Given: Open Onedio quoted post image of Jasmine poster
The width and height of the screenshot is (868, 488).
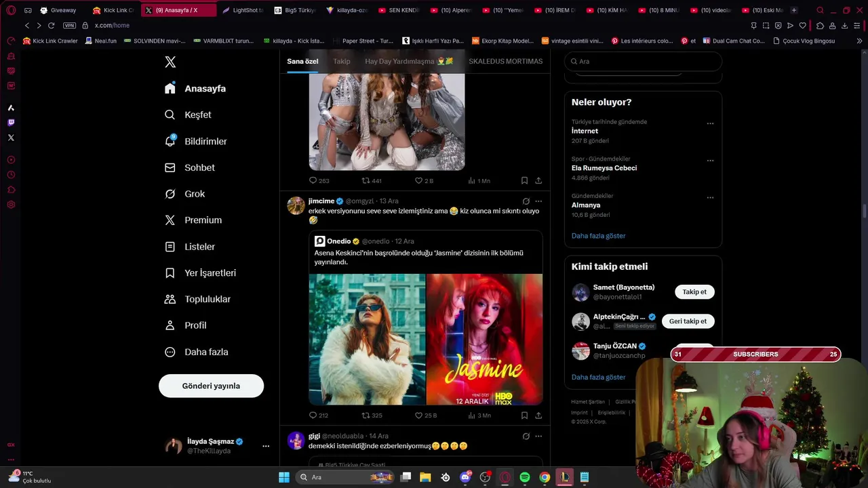Looking at the screenshot, I should 484,339.
